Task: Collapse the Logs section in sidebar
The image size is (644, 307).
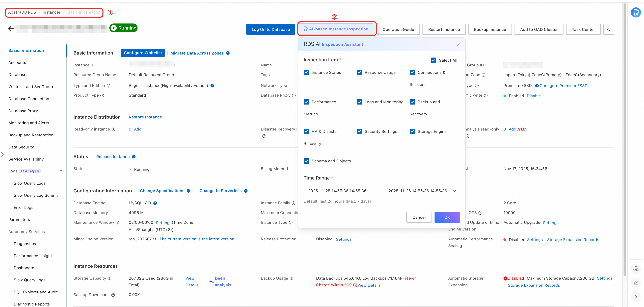Action: coord(61,171)
